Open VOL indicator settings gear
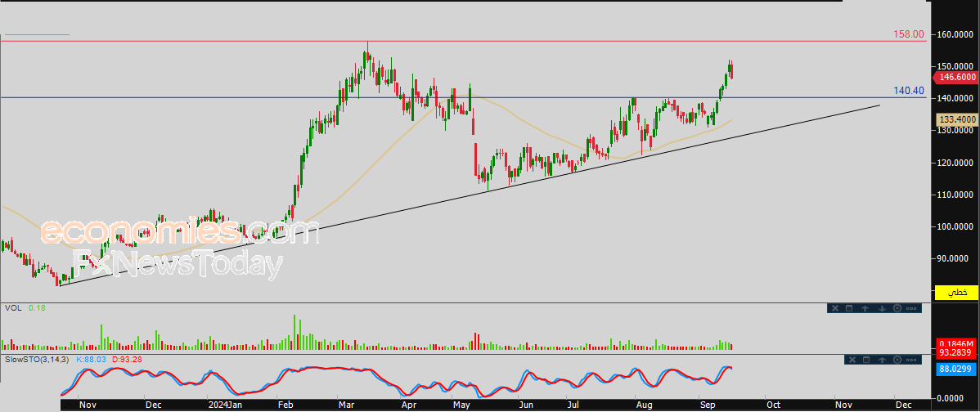This screenshot has height=412, width=980. coord(897,308)
